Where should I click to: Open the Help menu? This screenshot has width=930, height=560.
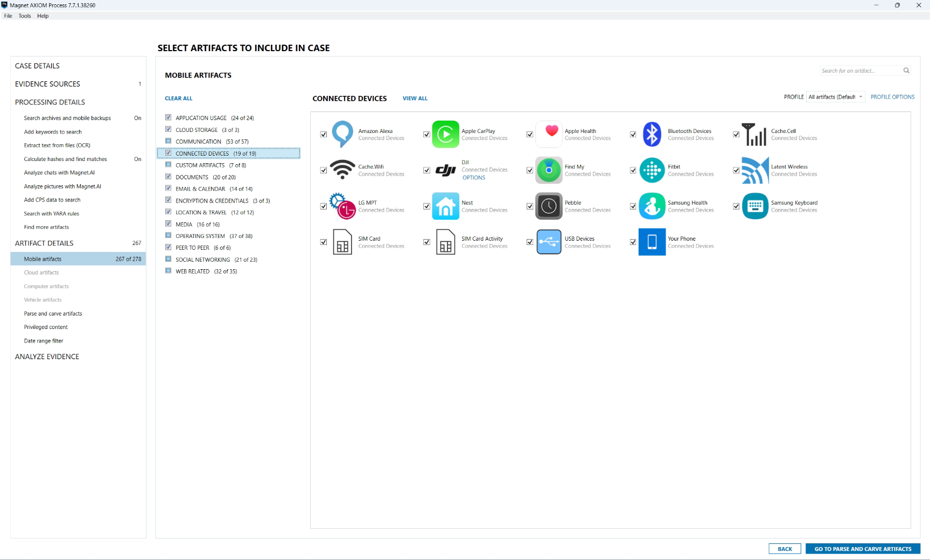(x=43, y=16)
